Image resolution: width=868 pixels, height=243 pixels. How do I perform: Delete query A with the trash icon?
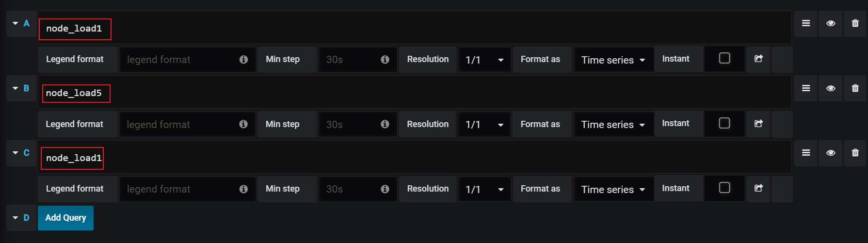click(855, 23)
